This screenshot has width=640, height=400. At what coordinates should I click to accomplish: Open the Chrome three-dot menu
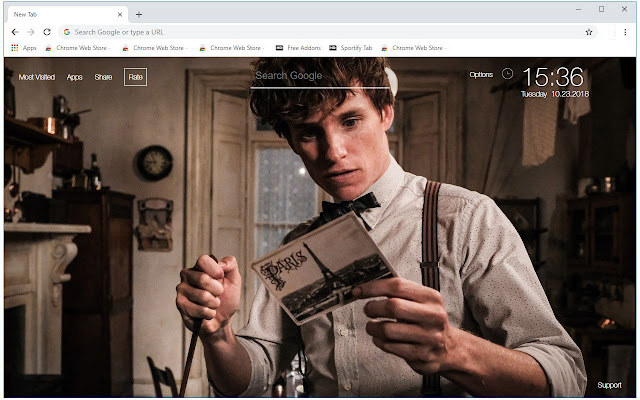coord(625,32)
